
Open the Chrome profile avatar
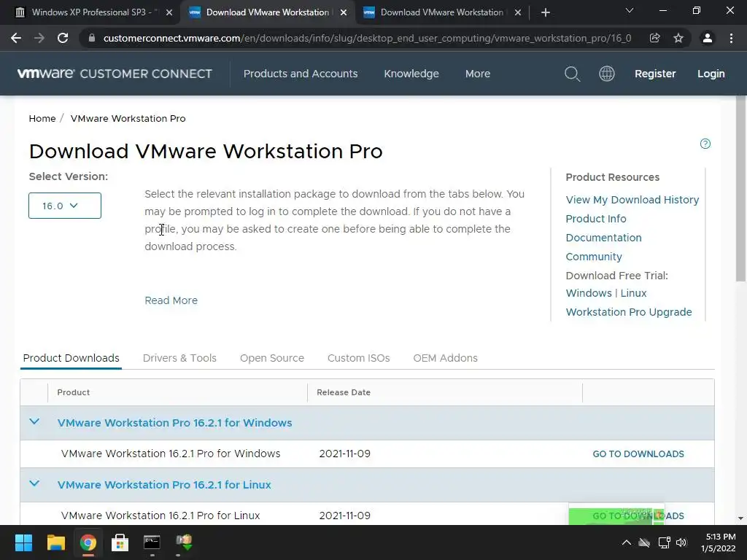(708, 38)
